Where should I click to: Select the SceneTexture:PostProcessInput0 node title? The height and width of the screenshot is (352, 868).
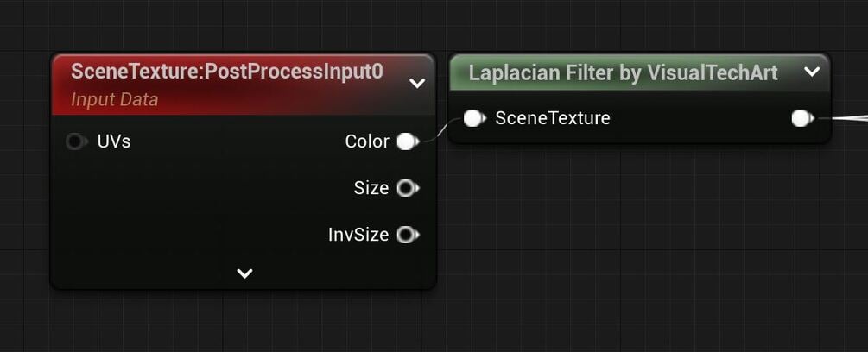pos(226,72)
